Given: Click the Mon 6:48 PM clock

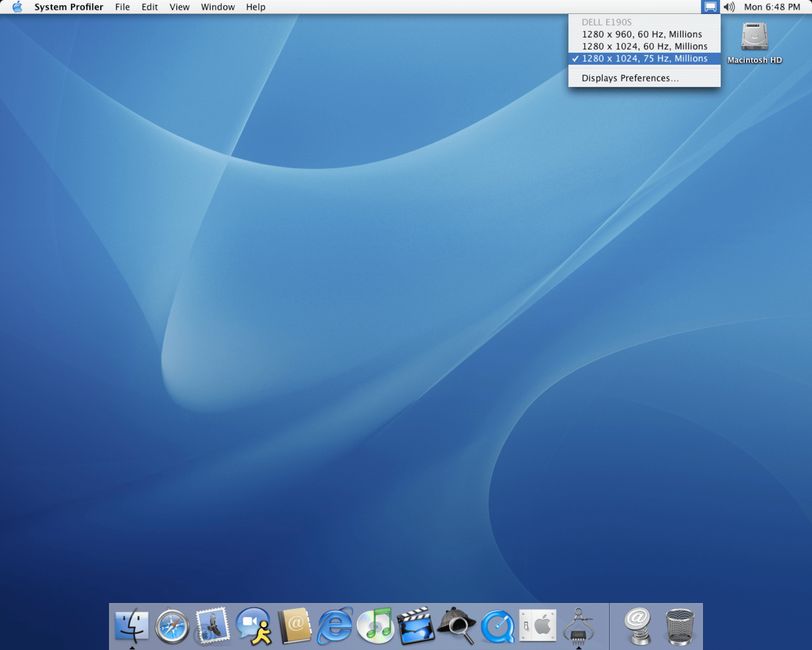Looking at the screenshot, I should click(x=772, y=7).
